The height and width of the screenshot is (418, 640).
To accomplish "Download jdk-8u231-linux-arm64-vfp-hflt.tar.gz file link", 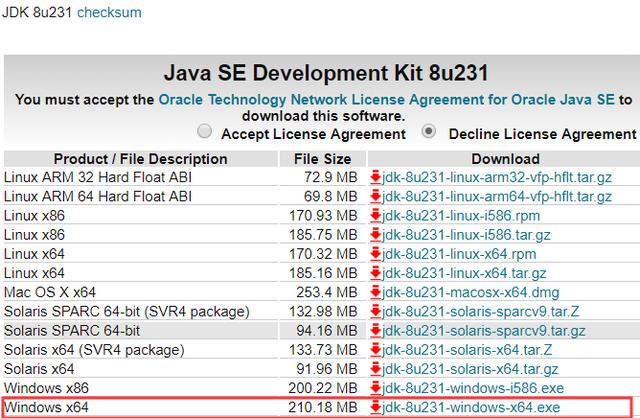I will (497, 197).
